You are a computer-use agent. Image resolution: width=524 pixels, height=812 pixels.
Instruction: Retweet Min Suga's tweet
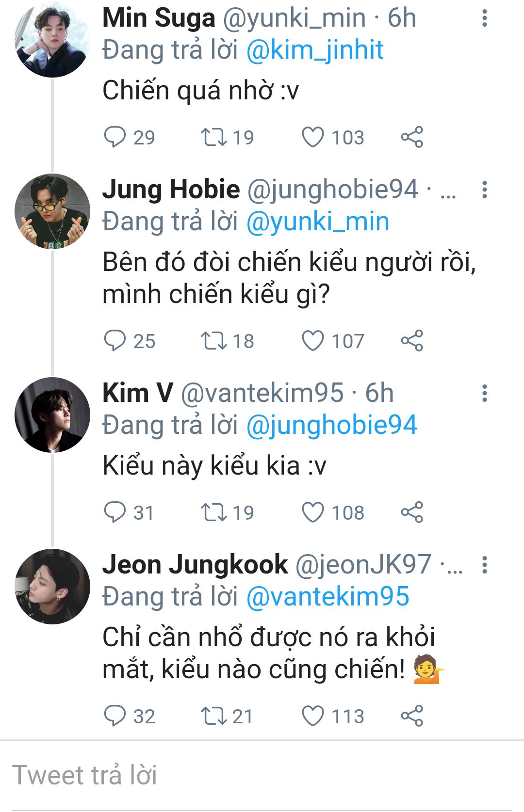[x=214, y=137]
